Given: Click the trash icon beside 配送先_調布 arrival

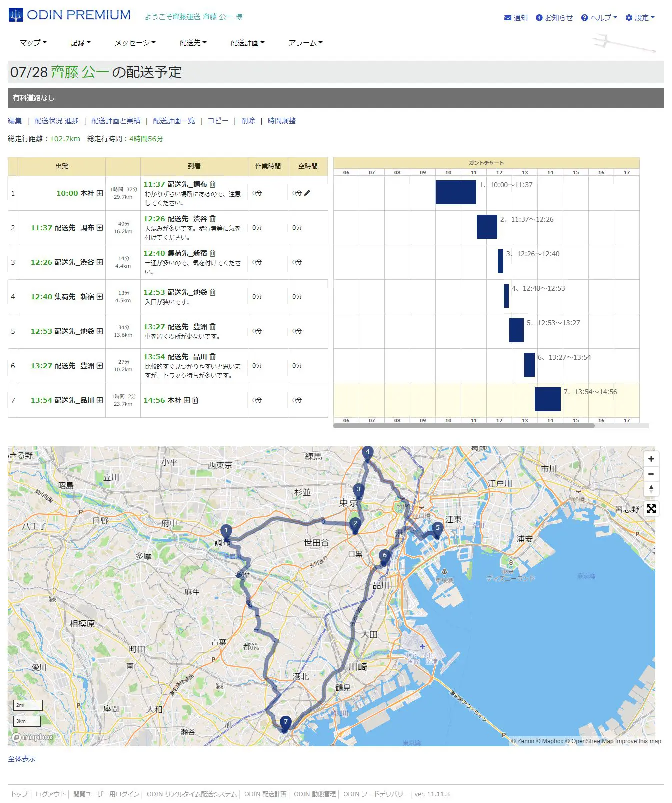Looking at the screenshot, I should [213, 184].
